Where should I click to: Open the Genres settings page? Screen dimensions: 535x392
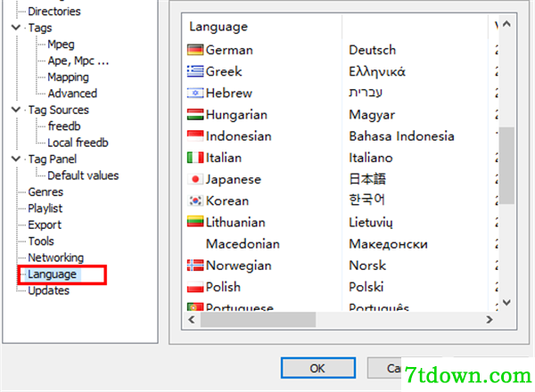(x=45, y=192)
